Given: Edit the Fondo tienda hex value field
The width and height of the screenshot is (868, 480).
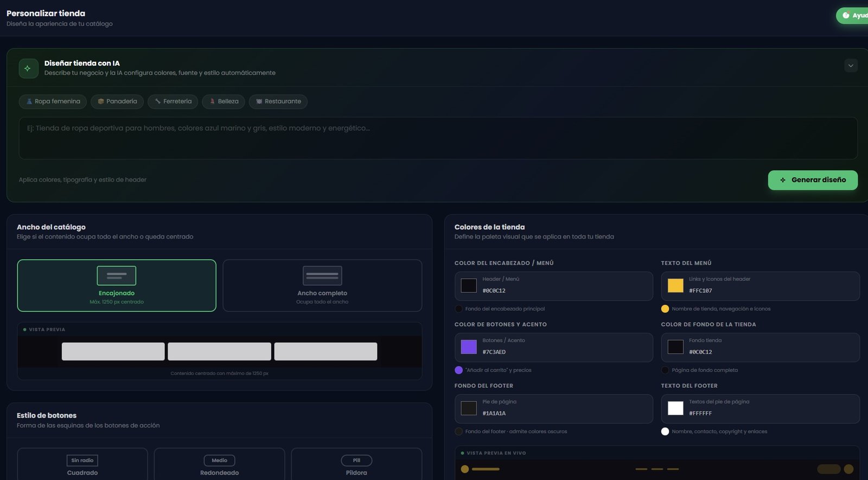Looking at the screenshot, I should [701, 352].
